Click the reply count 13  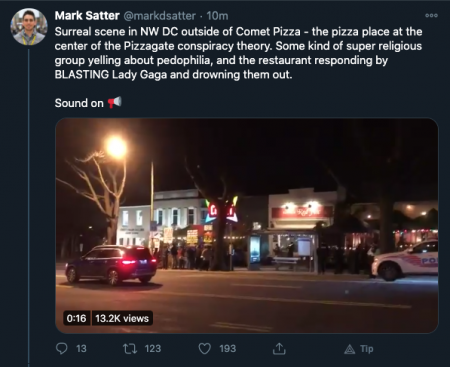(x=81, y=349)
